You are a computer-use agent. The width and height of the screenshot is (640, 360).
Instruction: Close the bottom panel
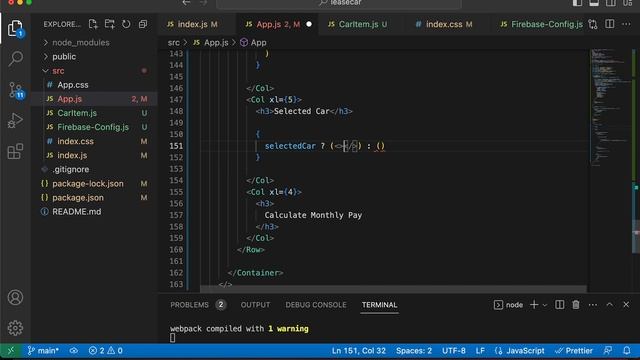point(626,304)
